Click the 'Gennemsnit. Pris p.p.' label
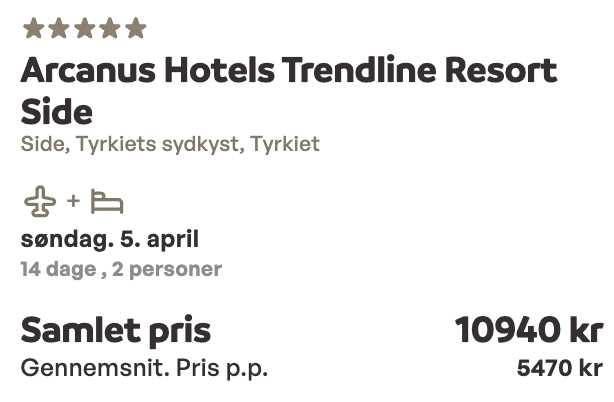This screenshot has height=402, width=614. tap(144, 368)
